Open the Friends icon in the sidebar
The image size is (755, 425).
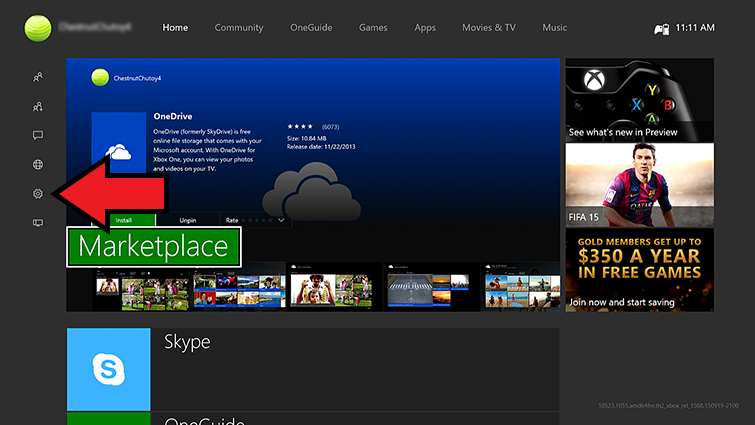pos(38,76)
